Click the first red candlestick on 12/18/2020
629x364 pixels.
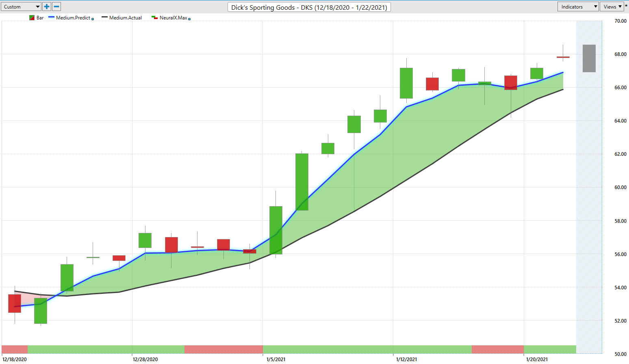(15, 304)
